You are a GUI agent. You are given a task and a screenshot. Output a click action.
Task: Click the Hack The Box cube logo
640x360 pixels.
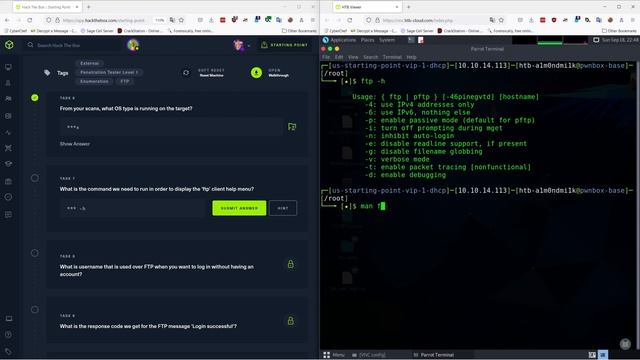click(x=9, y=45)
